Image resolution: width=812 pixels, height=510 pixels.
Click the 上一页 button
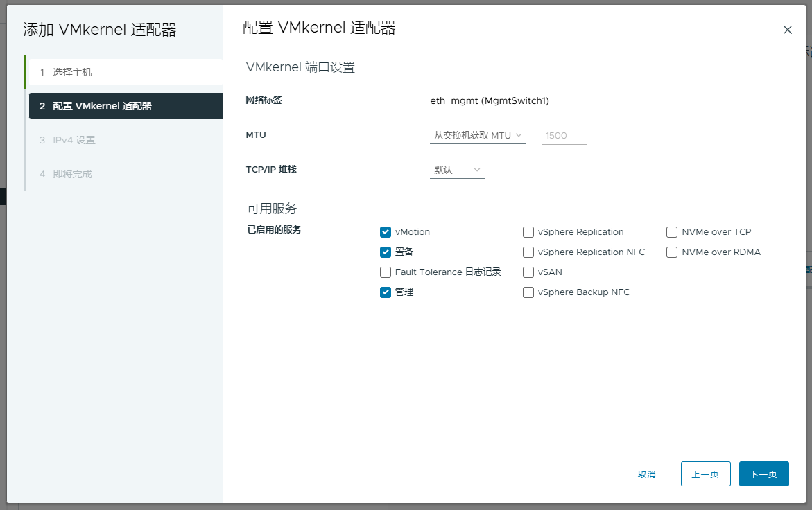click(705, 474)
